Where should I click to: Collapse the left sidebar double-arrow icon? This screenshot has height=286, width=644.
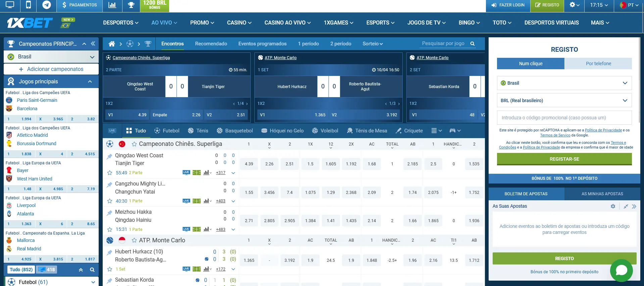(x=93, y=44)
